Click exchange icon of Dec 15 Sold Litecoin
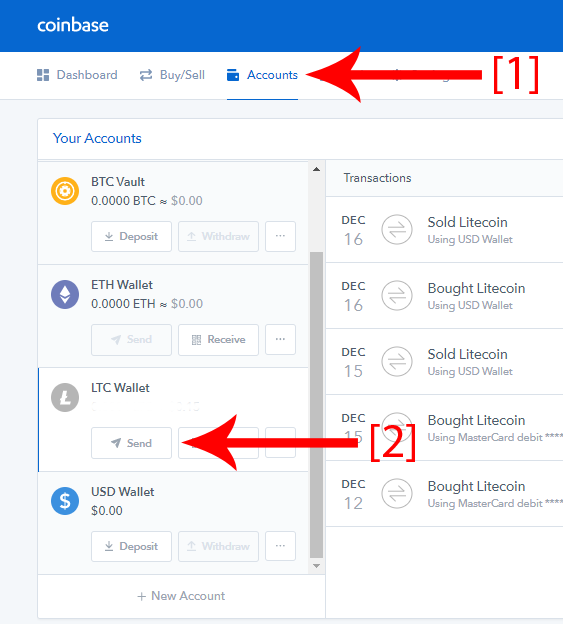The image size is (563, 624). pyautogui.click(x=397, y=362)
